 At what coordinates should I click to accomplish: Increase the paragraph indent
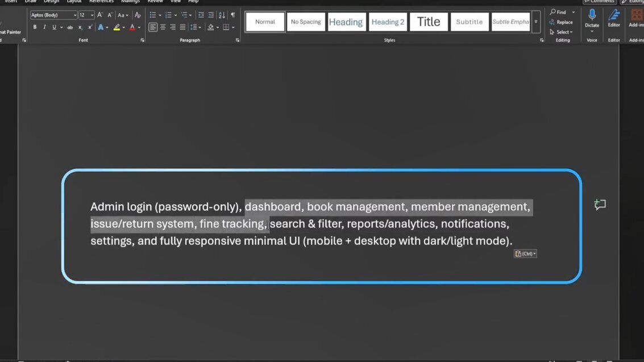pyautogui.click(x=211, y=15)
